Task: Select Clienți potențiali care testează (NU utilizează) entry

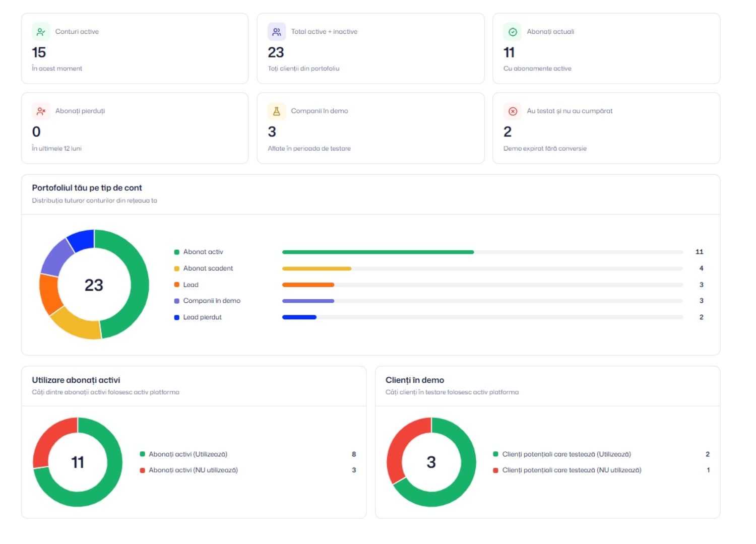Action: click(567, 470)
